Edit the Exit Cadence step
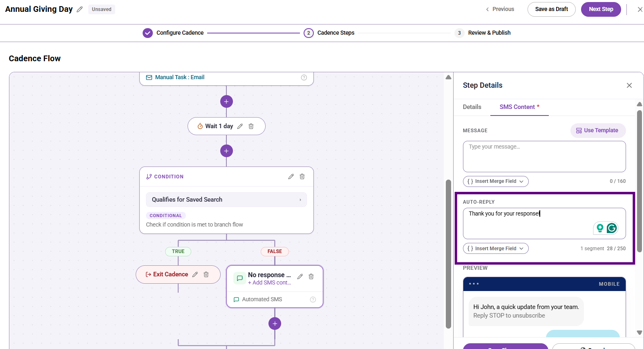Image resolution: width=644 pixels, height=349 pixels. pyautogui.click(x=195, y=274)
